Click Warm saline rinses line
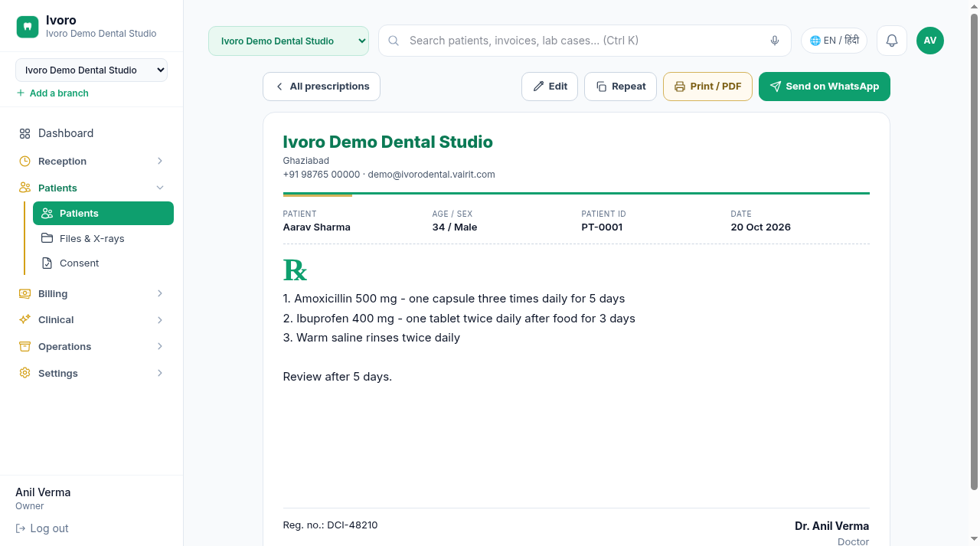Viewport: 980px width, 546px height. 371,338
